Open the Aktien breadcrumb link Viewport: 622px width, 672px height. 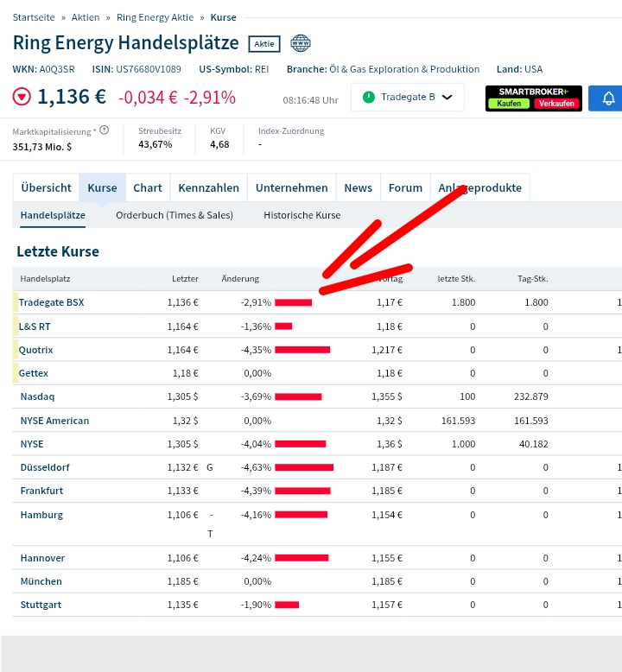coord(86,17)
